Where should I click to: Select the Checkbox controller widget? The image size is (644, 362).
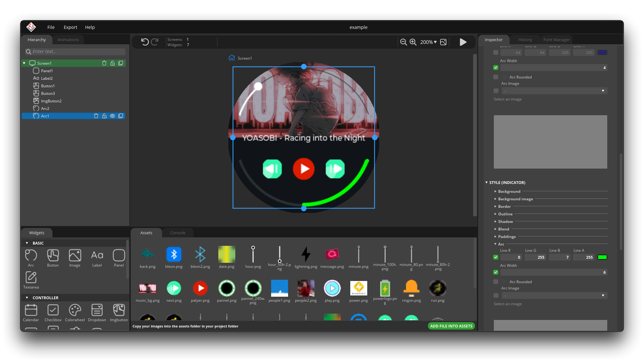point(53,313)
